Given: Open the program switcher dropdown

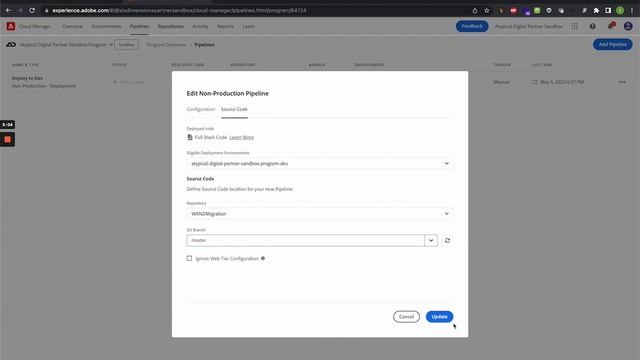Looking at the screenshot, I should tap(111, 44).
